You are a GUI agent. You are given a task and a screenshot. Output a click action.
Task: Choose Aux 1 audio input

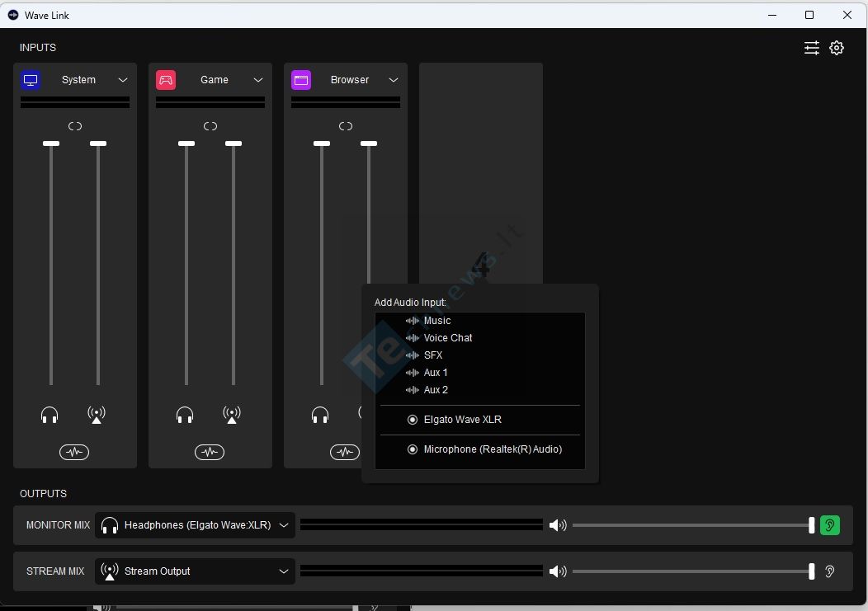point(436,373)
